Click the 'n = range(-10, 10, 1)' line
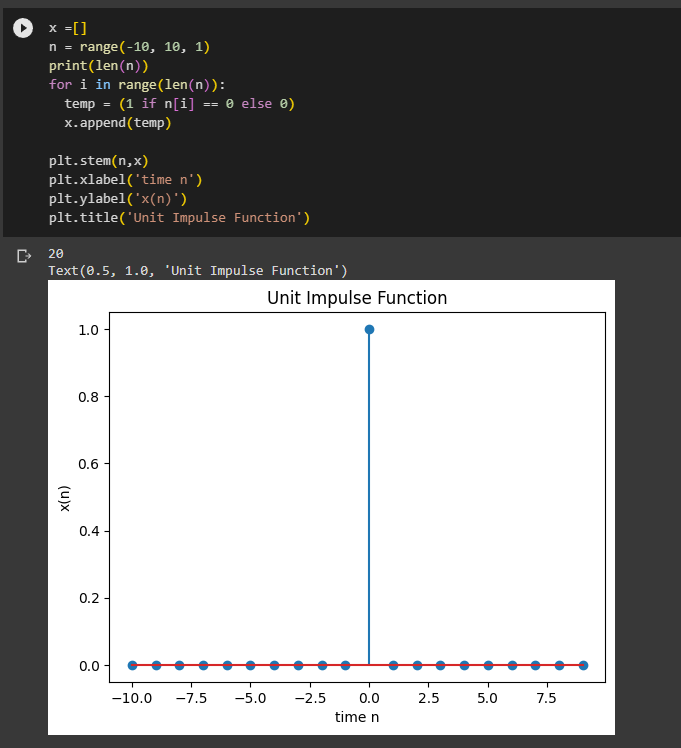The height and width of the screenshot is (748, 681). pos(129,47)
